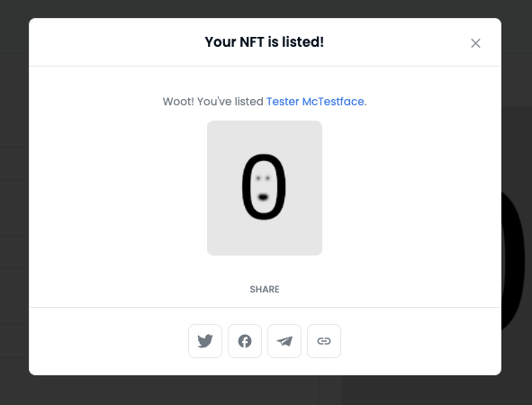The height and width of the screenshot is (405, 532).
Task: Click the eyes of the face in the thumbnail
Action: coord(263,178)
